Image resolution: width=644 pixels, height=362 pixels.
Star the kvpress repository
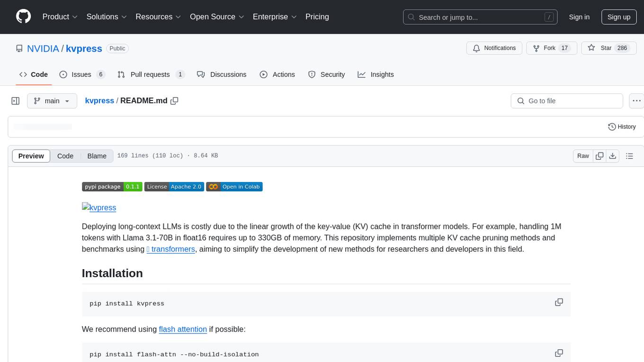pos(608,48)
